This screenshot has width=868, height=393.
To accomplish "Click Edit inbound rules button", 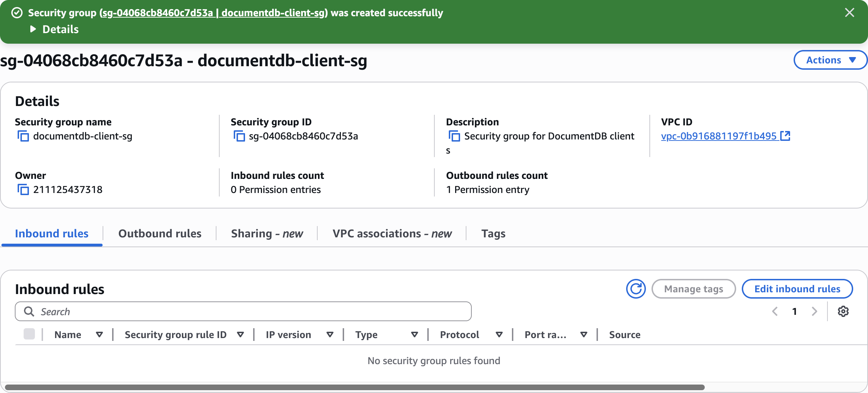I will click(x=797, y=289).
